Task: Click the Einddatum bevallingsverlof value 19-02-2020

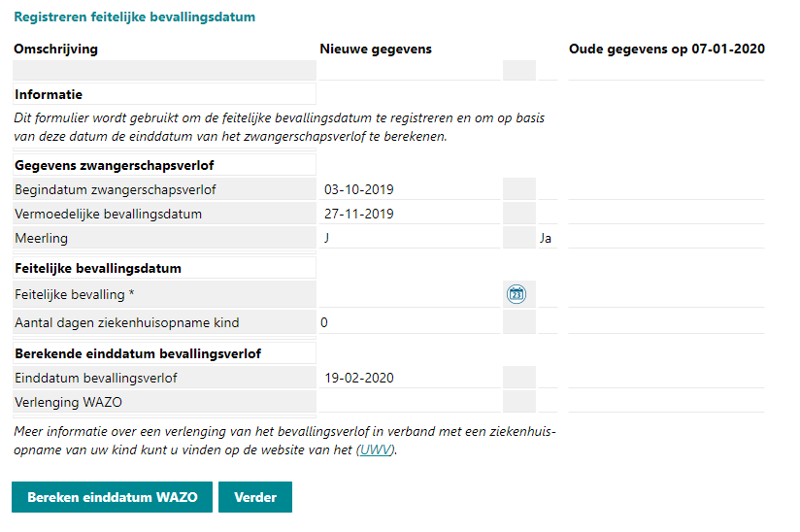Action: [359, 378]
